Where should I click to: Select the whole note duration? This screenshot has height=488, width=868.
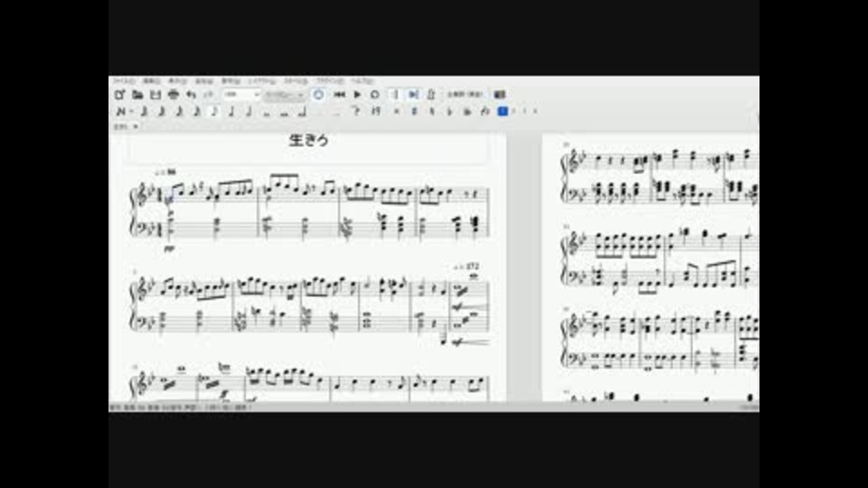[x=267, y=112]
